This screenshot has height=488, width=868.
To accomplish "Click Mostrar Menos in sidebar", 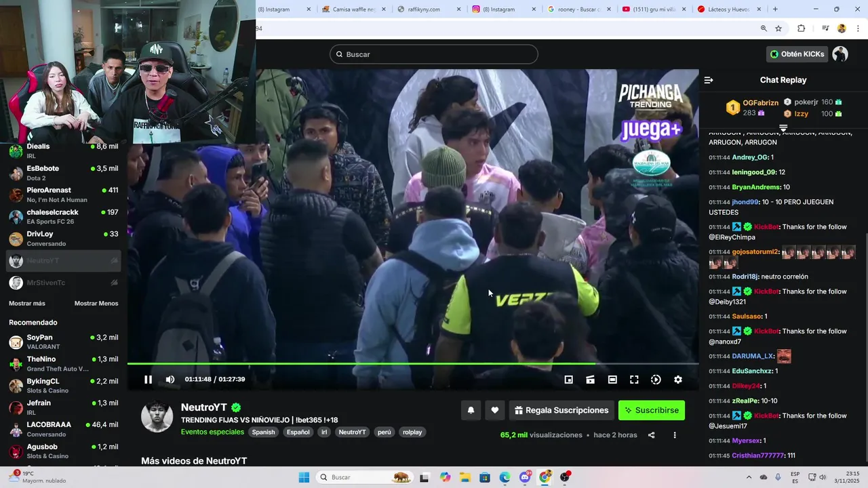I will [x=96, y=303].
